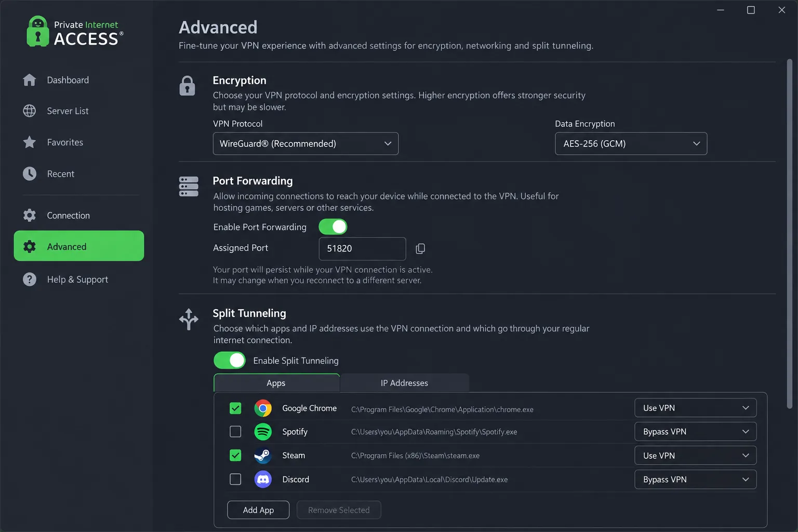The image size is (798, 532).
Task: Click the Discord app icon
Action: (263, 479)
